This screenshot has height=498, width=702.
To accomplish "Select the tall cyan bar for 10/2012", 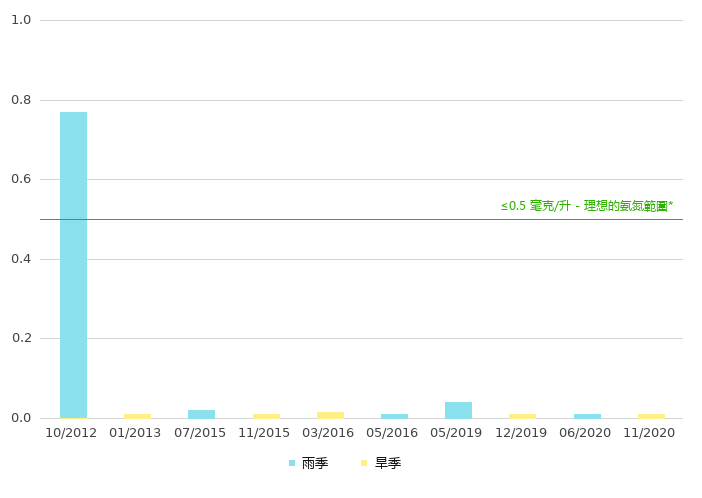I will click(x=73, y=264).
